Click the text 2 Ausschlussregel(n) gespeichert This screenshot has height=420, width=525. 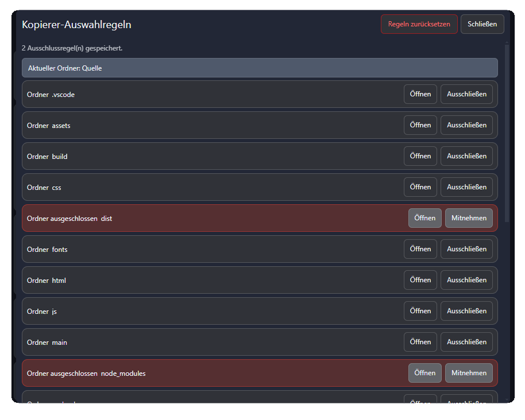(x=72, y=48)
